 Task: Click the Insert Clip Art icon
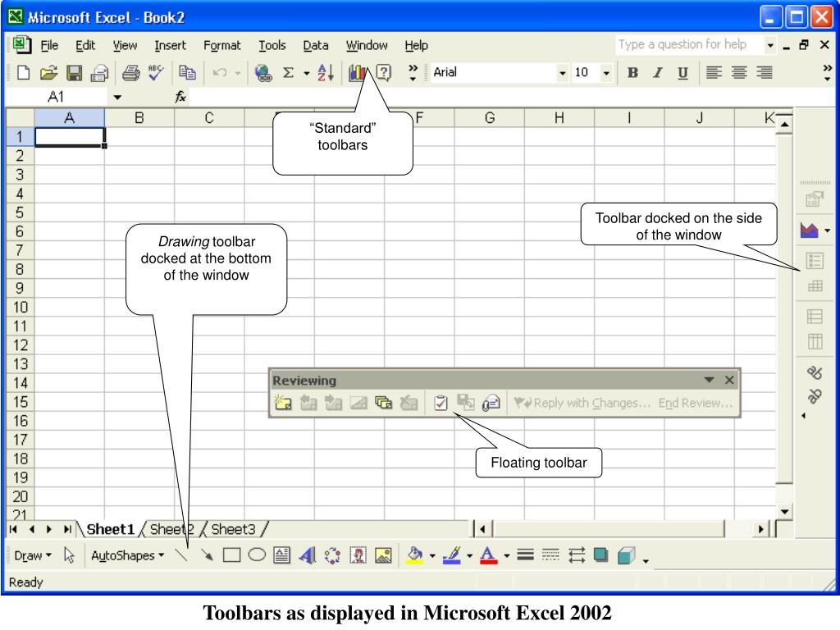tap(358, 555)
